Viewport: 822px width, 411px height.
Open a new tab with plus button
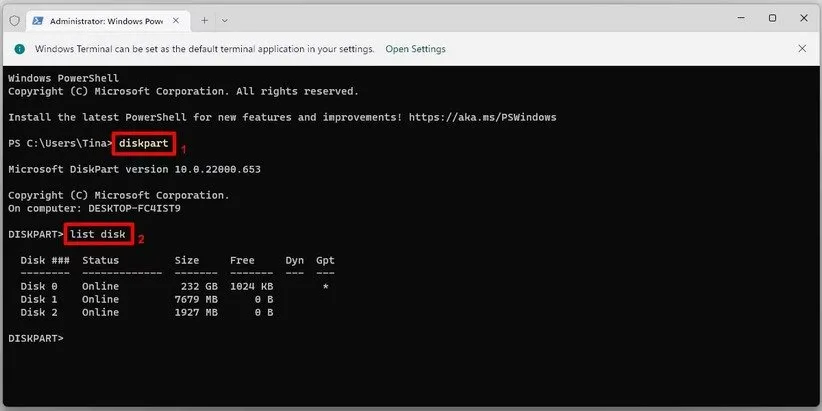click(x=204, y=19)
